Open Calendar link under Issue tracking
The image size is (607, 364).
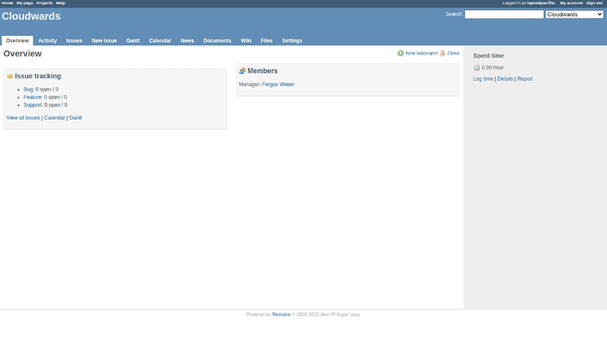[55, 118]
